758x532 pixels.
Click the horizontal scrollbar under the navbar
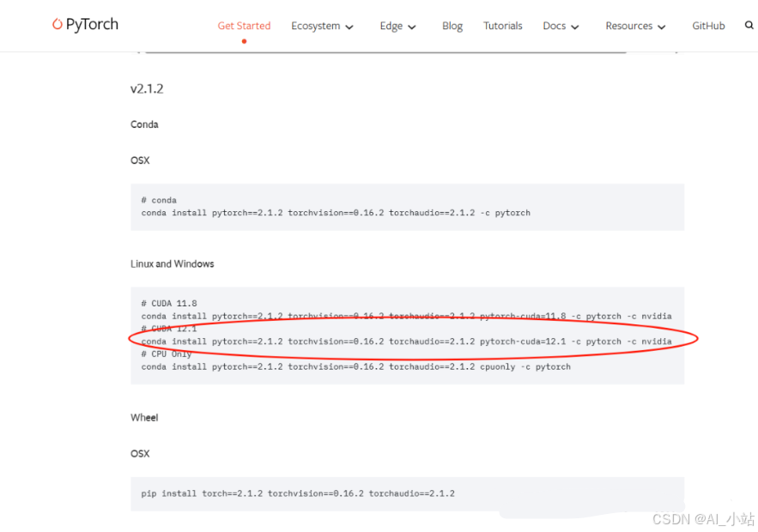click(x=385, y=51)
